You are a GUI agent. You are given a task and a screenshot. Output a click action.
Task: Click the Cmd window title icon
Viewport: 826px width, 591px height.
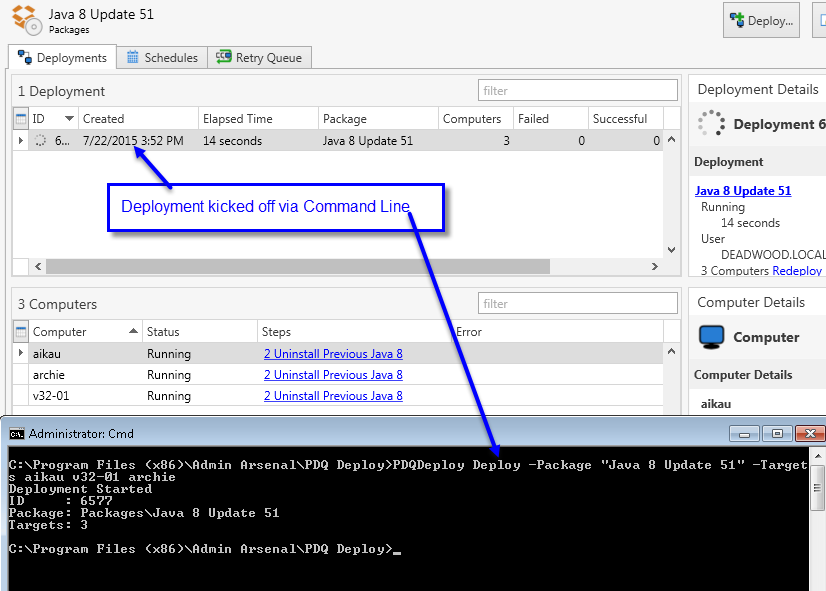tap(17, 434)
